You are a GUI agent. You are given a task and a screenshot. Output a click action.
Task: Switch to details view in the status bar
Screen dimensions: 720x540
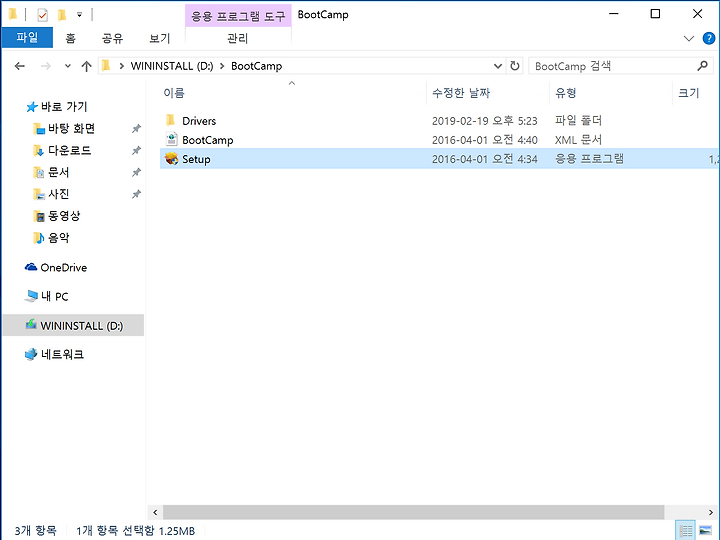coord(686,531)
